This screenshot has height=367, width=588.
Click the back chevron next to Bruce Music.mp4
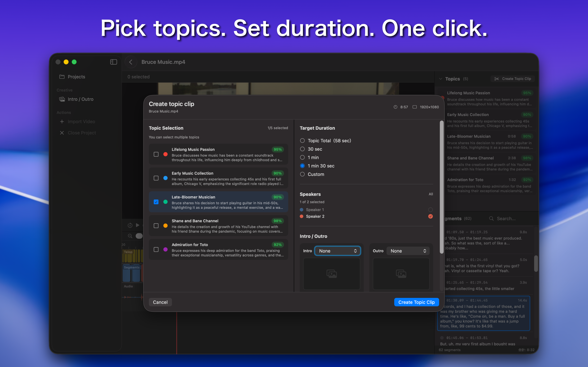[131, 62]
